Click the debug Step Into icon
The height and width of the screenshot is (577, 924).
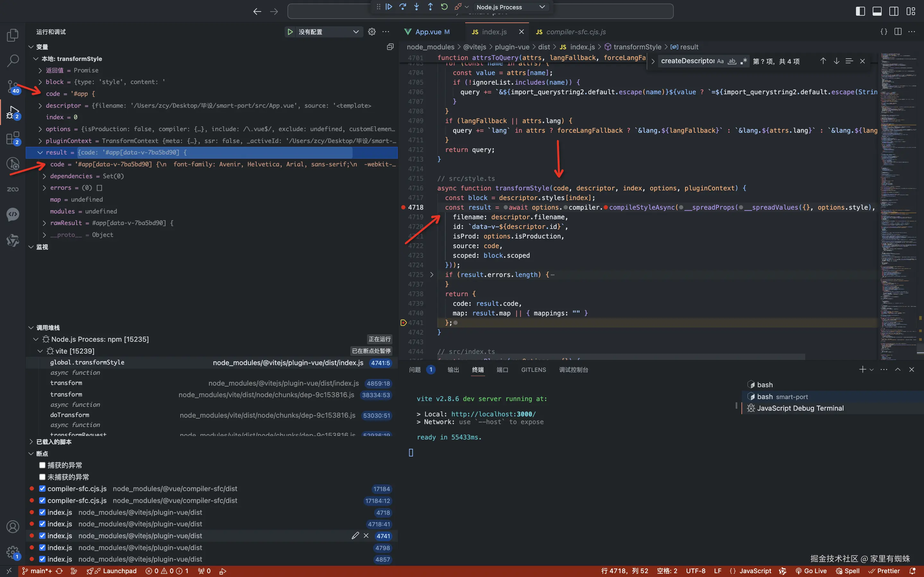pyautogui.click(x=416, y=7)
